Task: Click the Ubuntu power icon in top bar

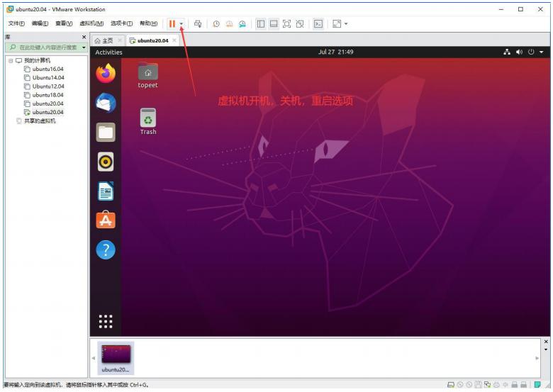Action: (531, 52)
